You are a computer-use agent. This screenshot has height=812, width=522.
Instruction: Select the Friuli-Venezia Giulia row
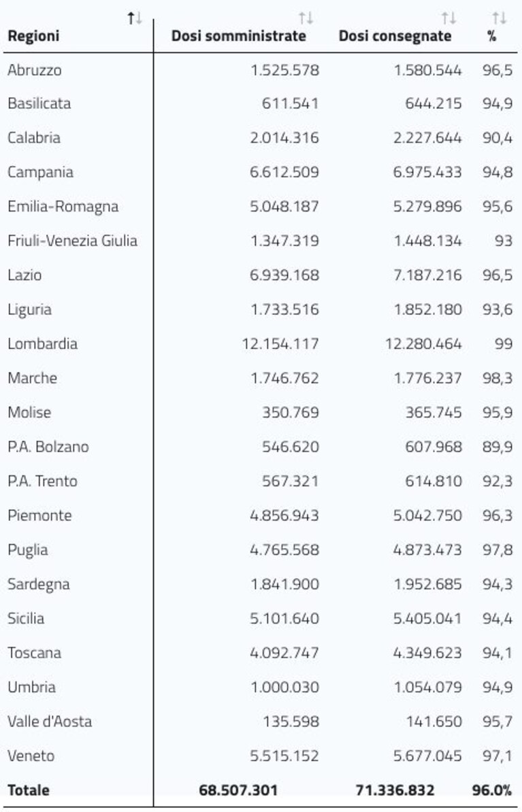point(260,241)
